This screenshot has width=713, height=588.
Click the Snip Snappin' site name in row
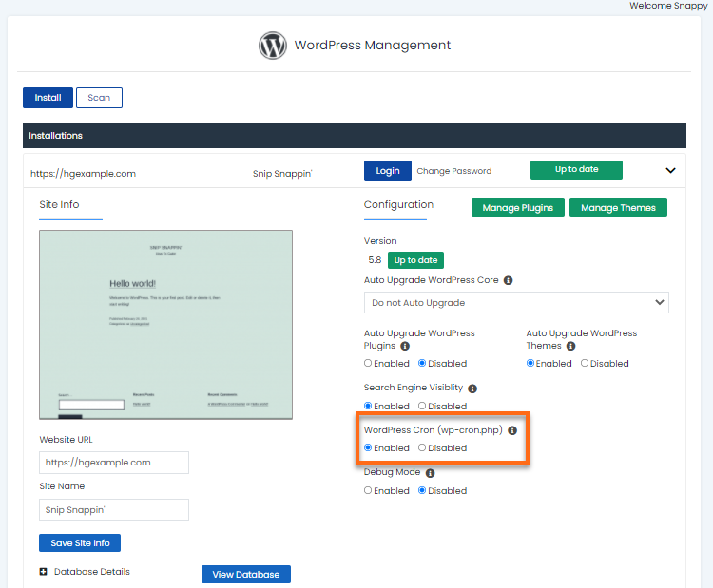[x=282, y=174]
